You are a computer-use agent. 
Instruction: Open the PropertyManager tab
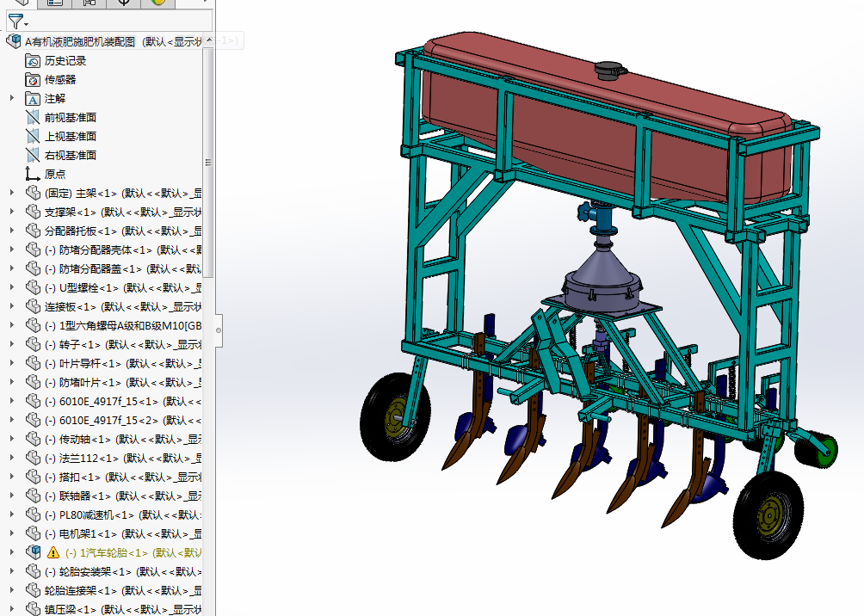(54, 3)
